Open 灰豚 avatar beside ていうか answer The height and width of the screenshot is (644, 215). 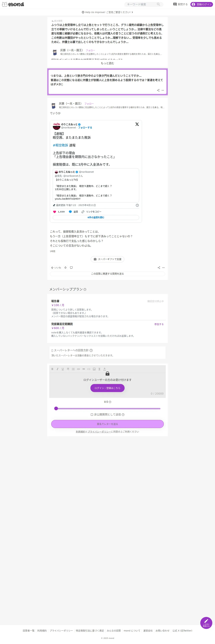(53, 105)
